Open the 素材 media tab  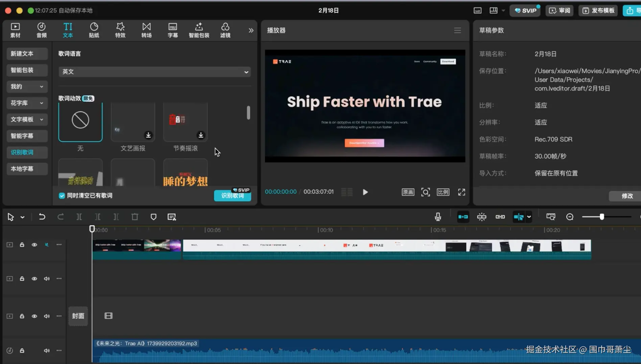pyautogui.click(x=15, y=30)
